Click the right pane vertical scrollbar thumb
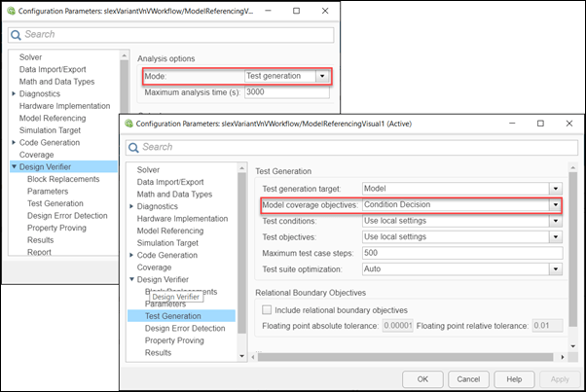The image size is (586, 392). (x=572, y=249)
